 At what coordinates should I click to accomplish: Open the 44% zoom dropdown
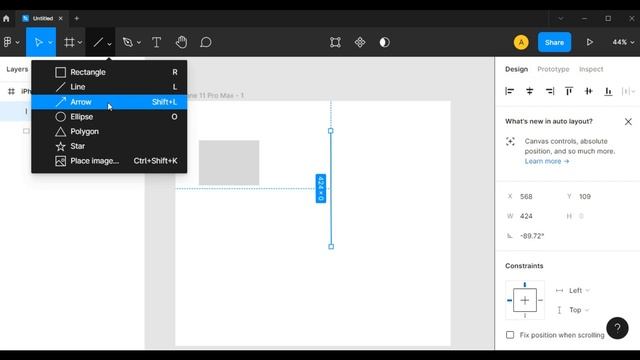point(623,42)
